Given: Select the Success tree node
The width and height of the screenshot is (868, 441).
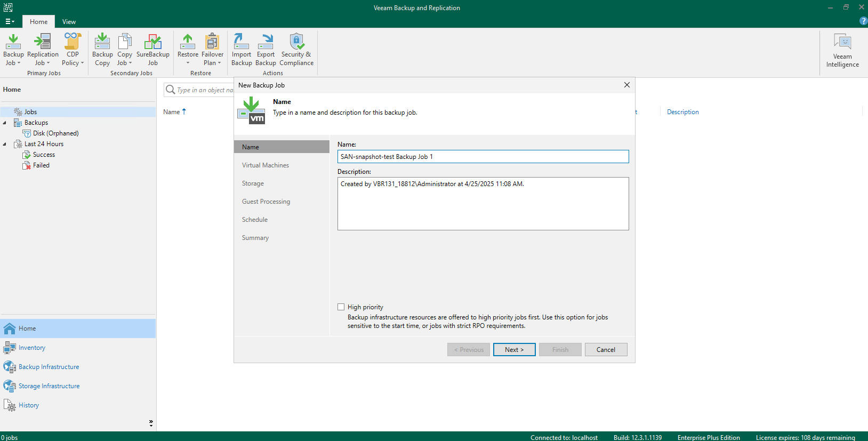Looking at the screenshot, I should tap(44, 155).
